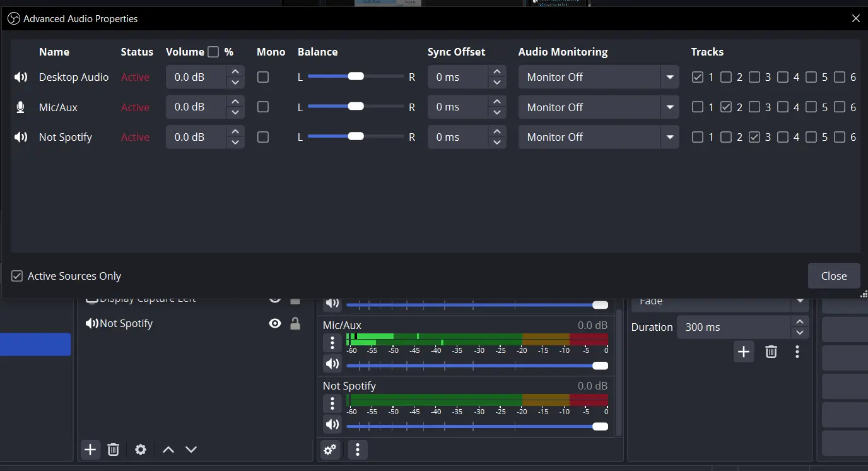The height and width of the screenshot is (471, 868).
Task: Hide Not Spotify source with eye icon
Action: coord(275,323)
